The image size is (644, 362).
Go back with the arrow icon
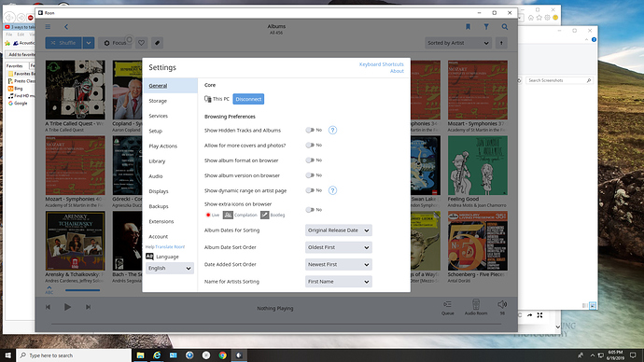point(66,27)
